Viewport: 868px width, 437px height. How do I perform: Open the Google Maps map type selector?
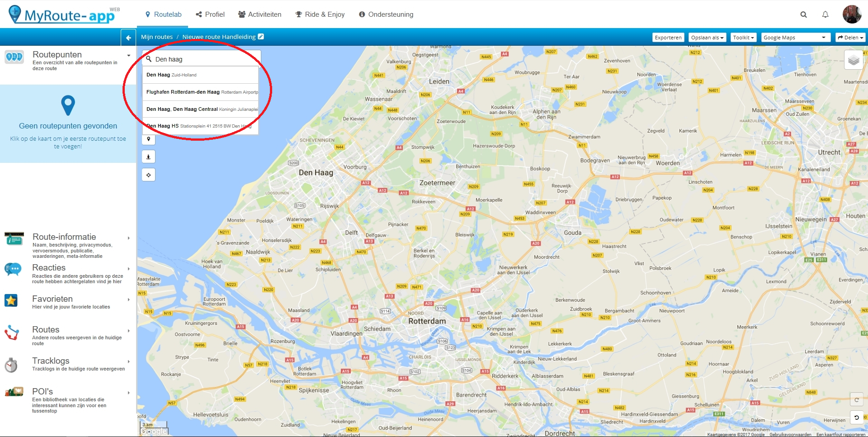796,38
